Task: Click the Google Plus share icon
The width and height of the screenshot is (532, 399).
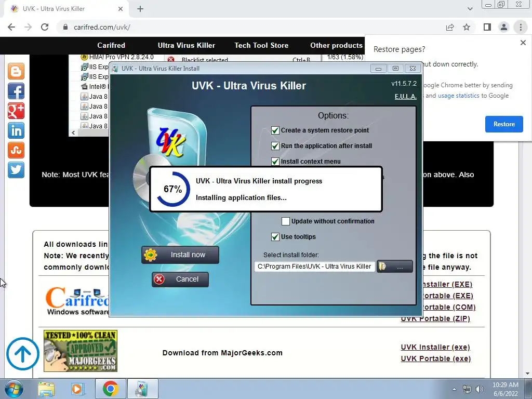Action: click(x=16, y=111)
